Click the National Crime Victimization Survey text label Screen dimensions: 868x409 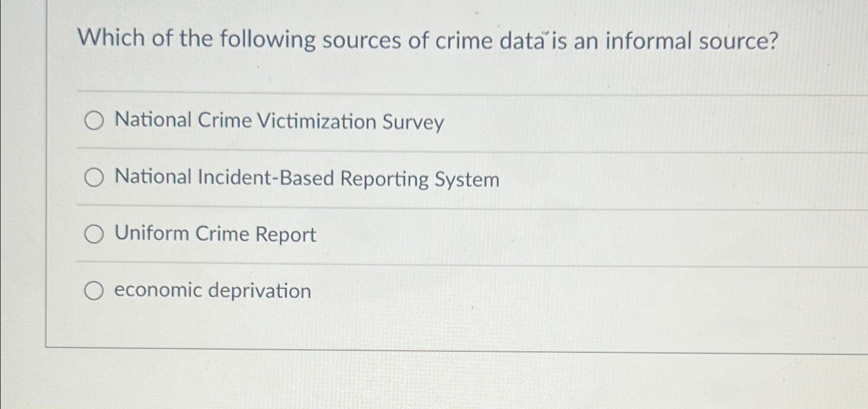[x=278, y=122]
